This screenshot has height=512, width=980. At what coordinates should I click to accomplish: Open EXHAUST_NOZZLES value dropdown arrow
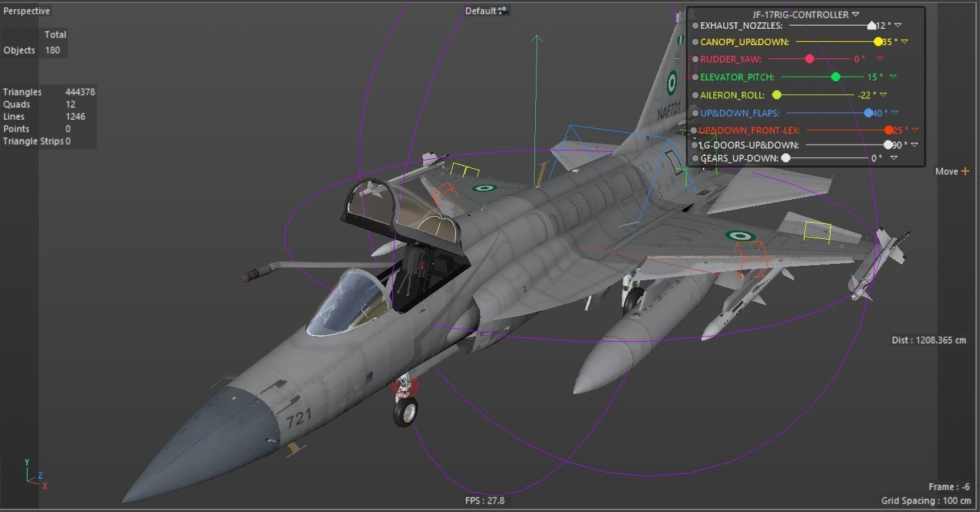coord(898,26)
